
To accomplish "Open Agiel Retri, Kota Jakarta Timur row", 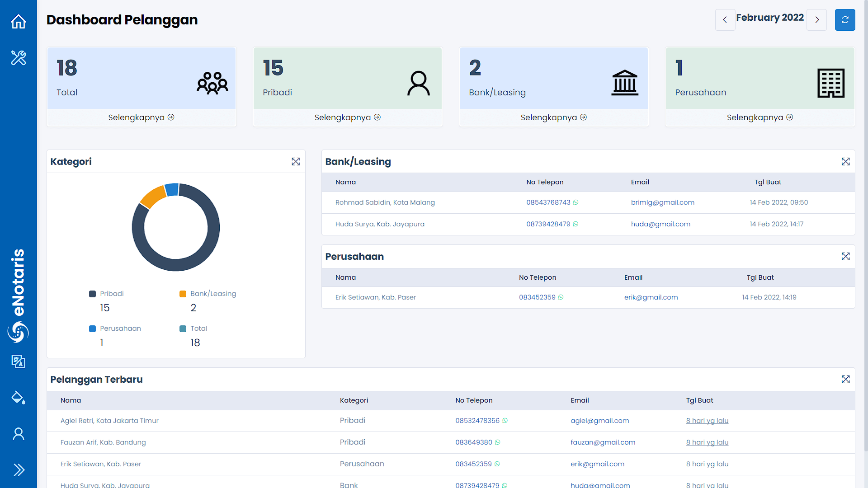I will 109,421.
